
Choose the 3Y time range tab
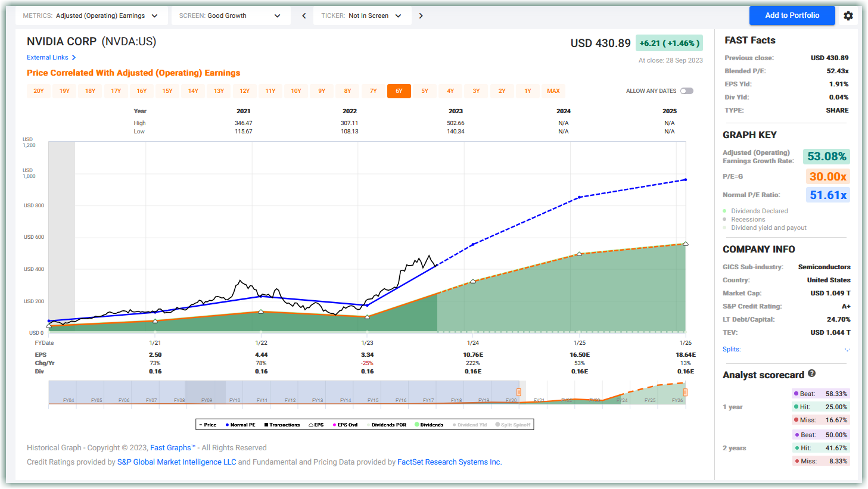tap(476, 91)
